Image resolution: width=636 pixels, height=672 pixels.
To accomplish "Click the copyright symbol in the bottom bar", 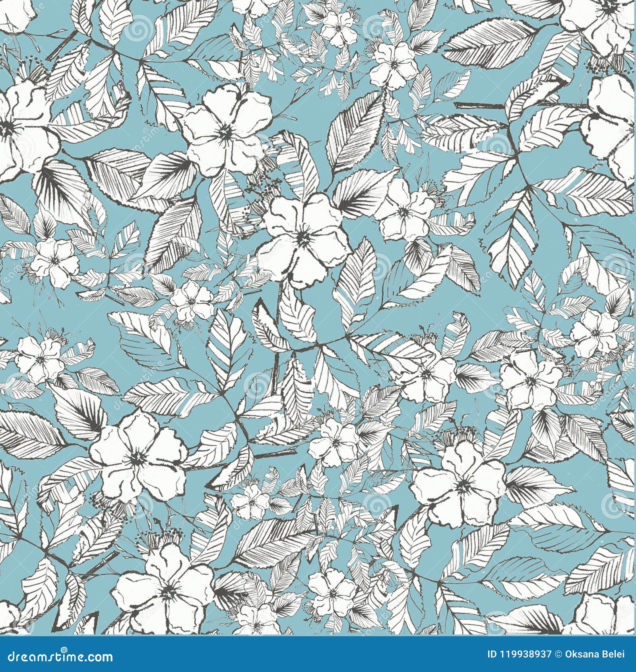I will 558,653.
